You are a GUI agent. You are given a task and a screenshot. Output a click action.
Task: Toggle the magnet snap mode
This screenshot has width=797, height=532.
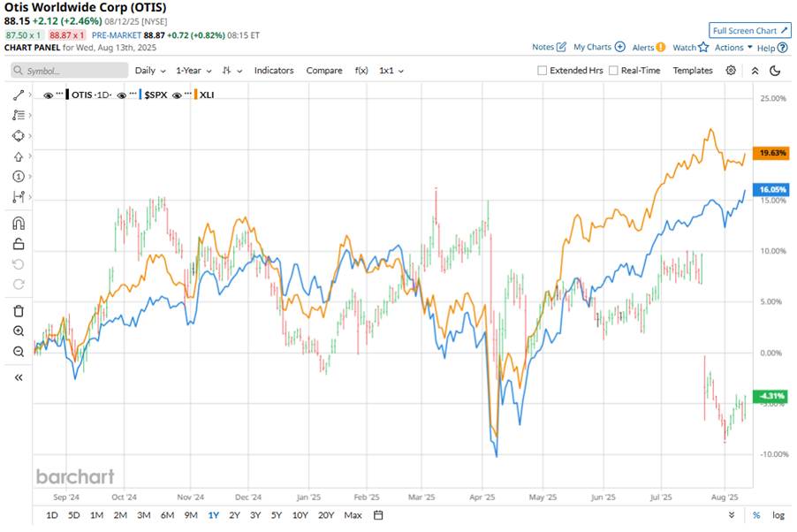(x=19, y=224)
